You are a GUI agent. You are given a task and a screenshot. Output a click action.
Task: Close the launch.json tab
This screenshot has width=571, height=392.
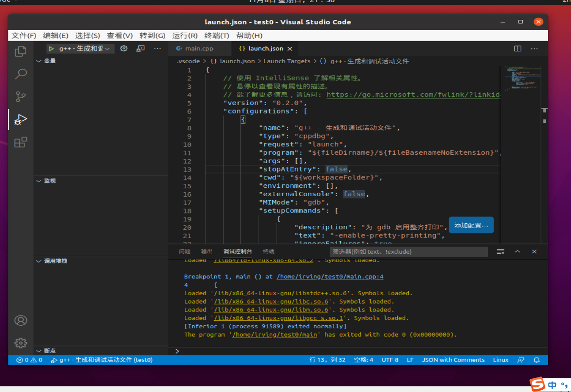(290, 49)
